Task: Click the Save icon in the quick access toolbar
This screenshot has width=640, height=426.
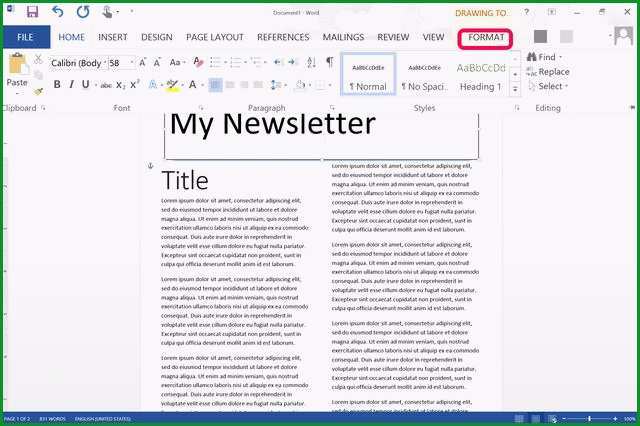Action: pos(33,11)
